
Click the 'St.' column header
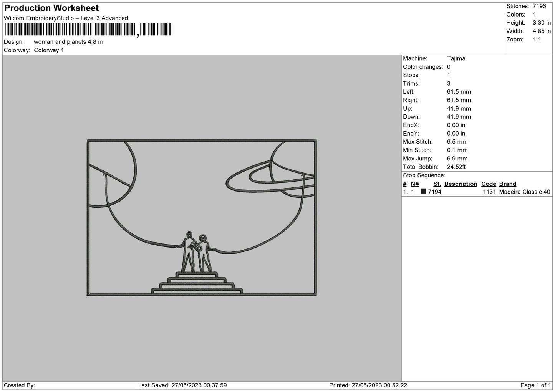pyautogui.click(x=437, y=184)
